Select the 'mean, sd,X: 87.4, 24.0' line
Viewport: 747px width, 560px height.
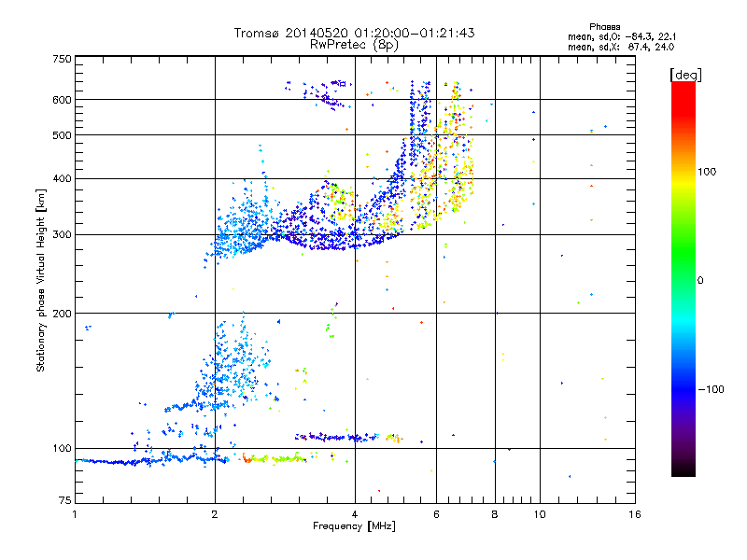(x=621, y=47)
